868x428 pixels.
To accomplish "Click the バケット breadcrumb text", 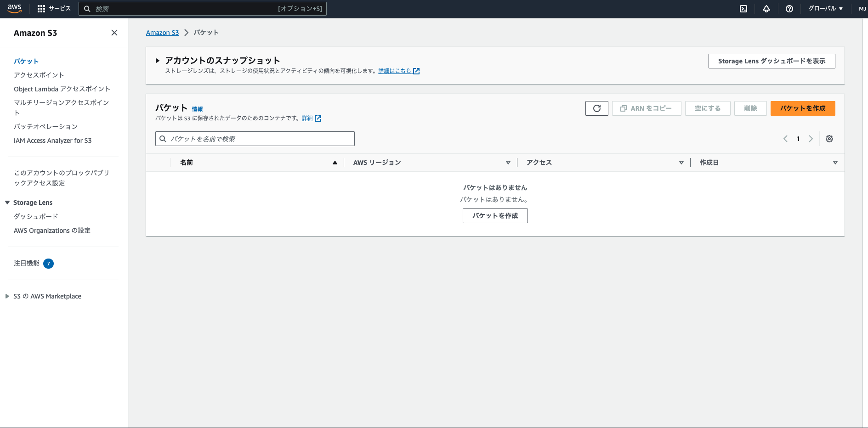I will click(x=206, y=33).
